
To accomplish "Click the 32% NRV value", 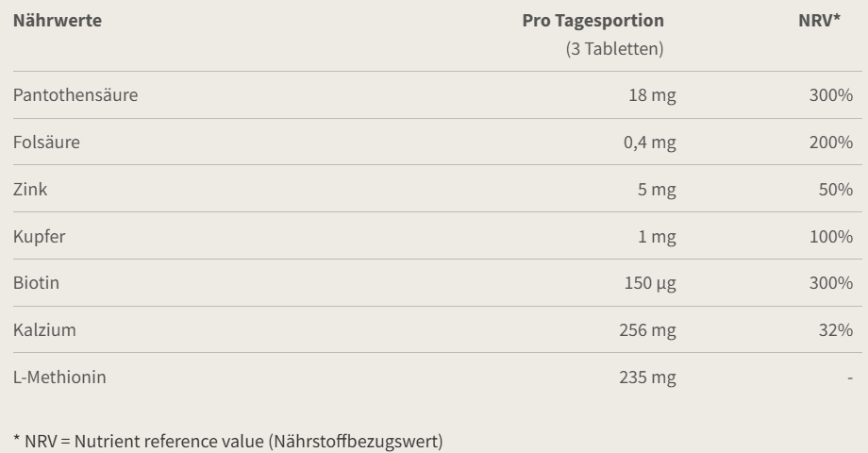I will tap(835, 330).
